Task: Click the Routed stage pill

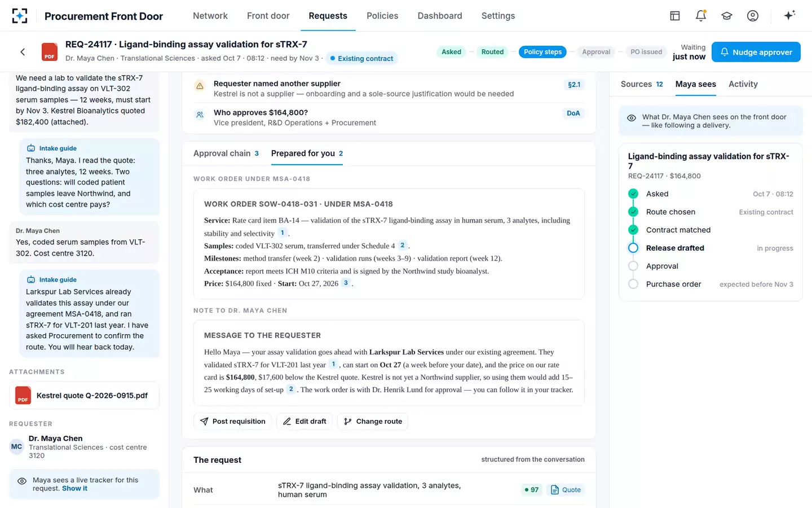Action: [492, 52]
